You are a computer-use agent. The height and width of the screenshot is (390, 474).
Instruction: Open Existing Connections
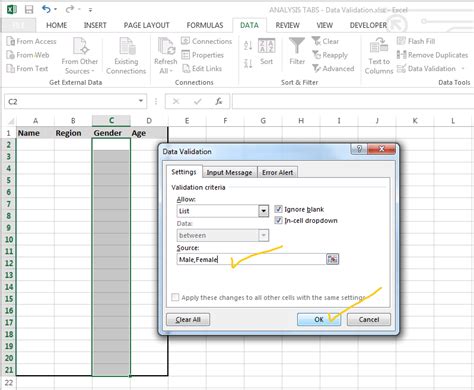click(x=126, y=56)
